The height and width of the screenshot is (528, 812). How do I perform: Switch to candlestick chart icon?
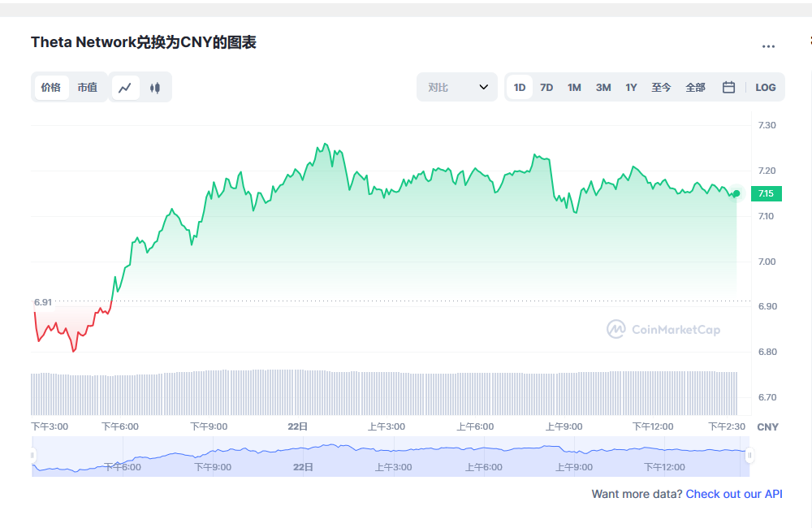[x=155, y=88]
